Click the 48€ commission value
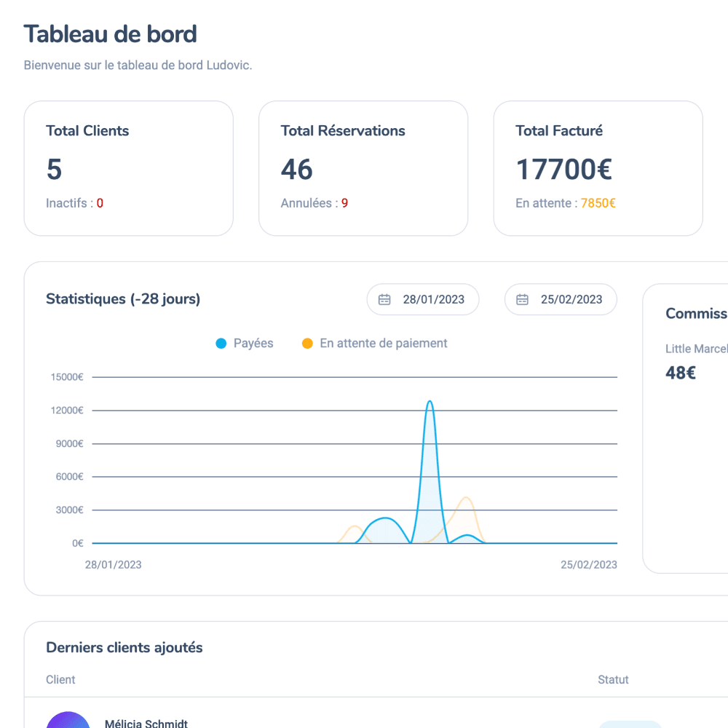The width and height of the screenshot is (728, 728). point(681,373)
